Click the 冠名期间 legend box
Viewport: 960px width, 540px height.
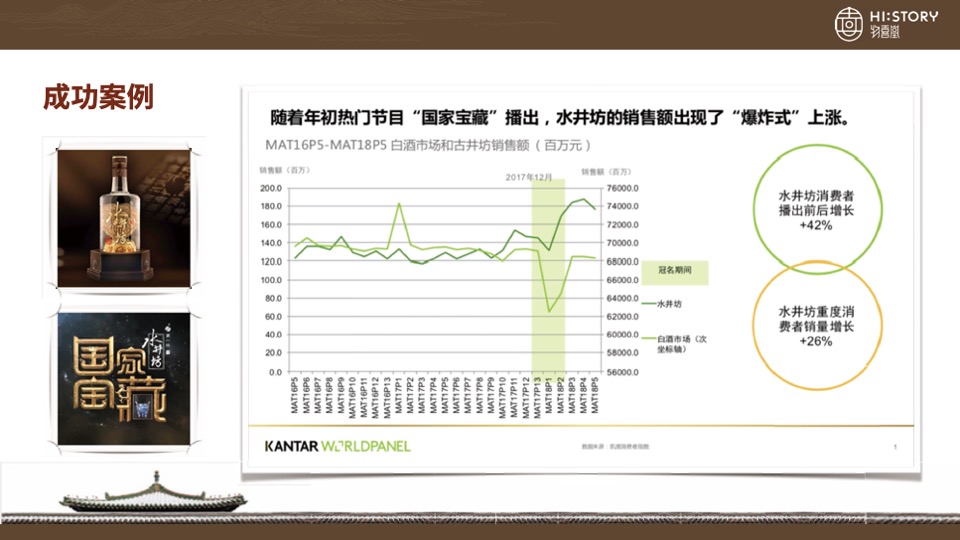675,272
